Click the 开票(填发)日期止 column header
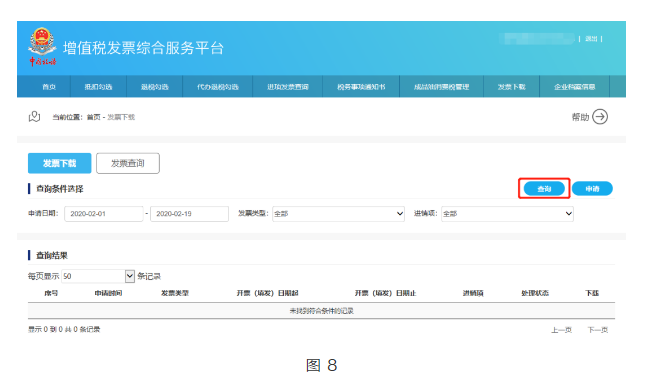 (x=385, y=293)
